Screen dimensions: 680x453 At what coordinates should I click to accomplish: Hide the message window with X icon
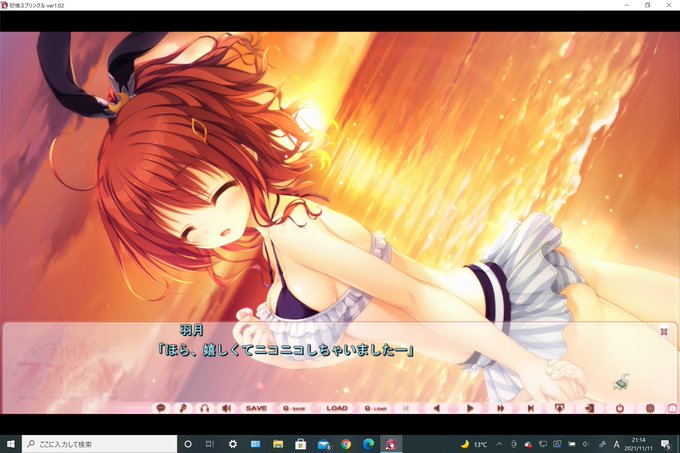(664, 332)
